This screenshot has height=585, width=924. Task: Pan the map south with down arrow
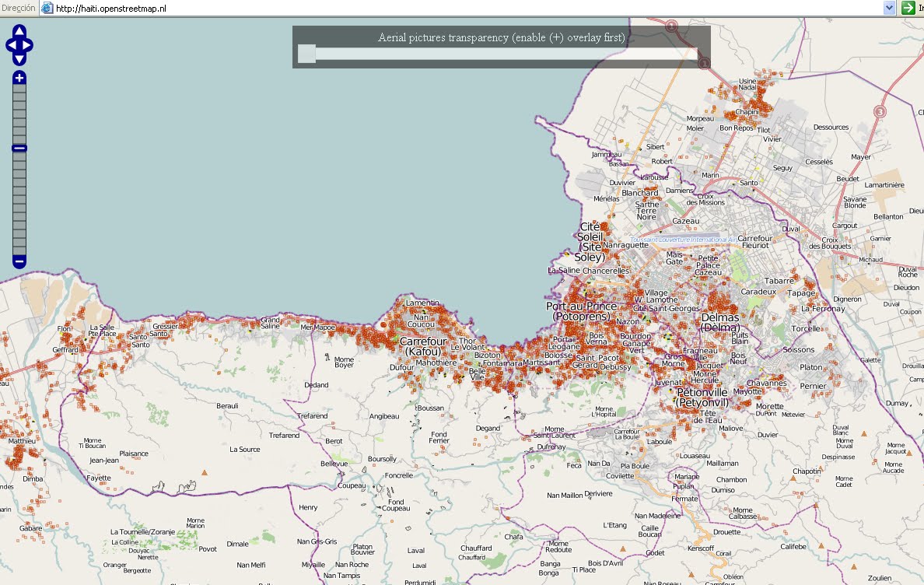click(19, 59)
